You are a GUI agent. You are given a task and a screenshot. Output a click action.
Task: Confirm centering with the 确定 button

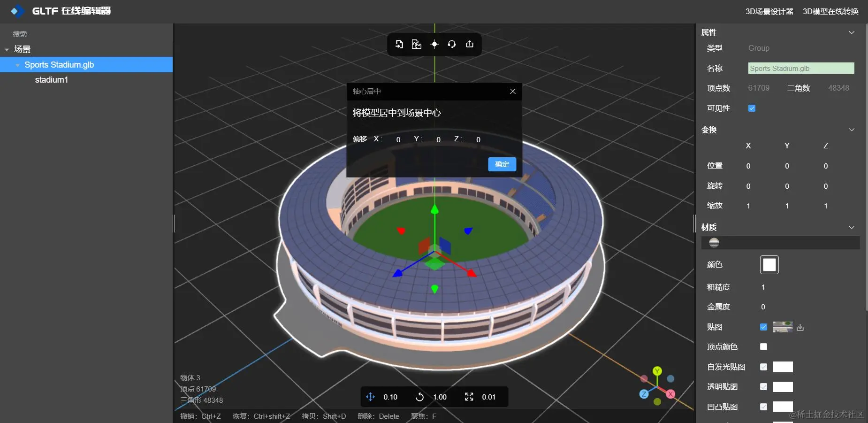(502, 164)
